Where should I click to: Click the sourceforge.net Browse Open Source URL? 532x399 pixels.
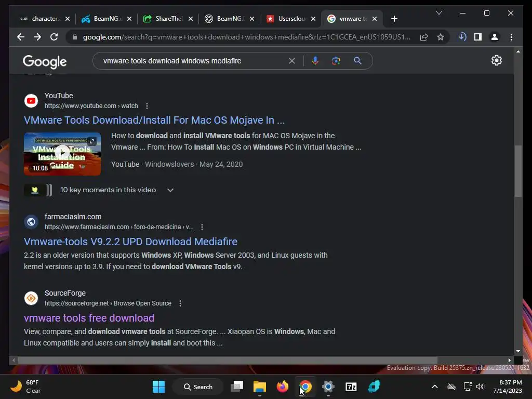point(108,303)
